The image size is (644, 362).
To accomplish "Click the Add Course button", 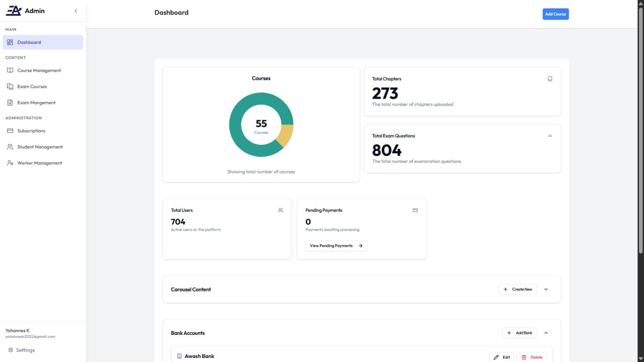I will pos(555,14).
